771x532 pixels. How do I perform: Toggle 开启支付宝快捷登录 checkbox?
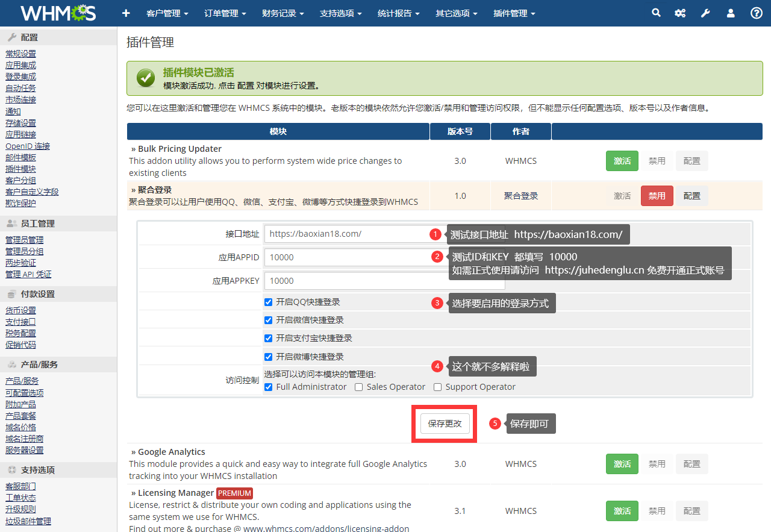coord(269,338)
